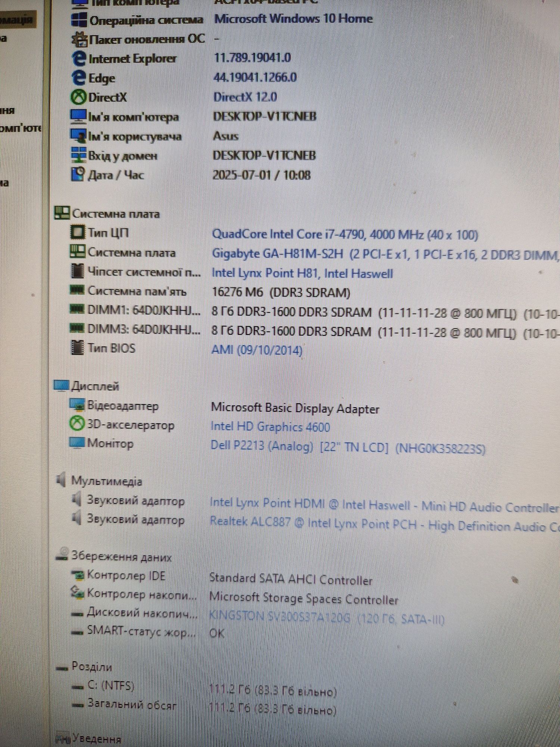Select the Asus user name value

point(225,136)
